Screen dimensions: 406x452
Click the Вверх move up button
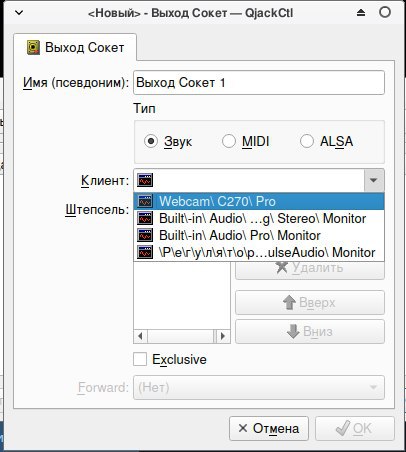310,303
